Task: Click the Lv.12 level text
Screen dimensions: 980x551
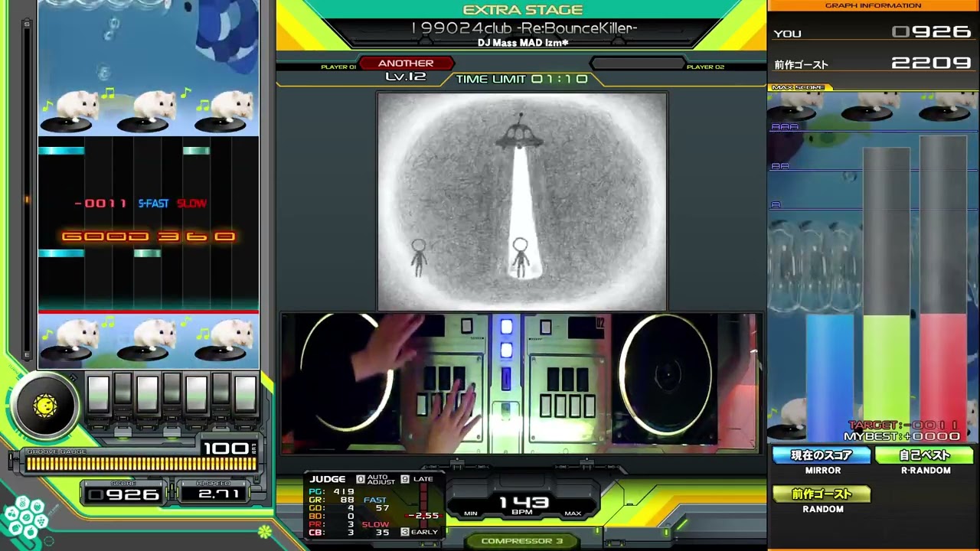Action: [406, 77]
